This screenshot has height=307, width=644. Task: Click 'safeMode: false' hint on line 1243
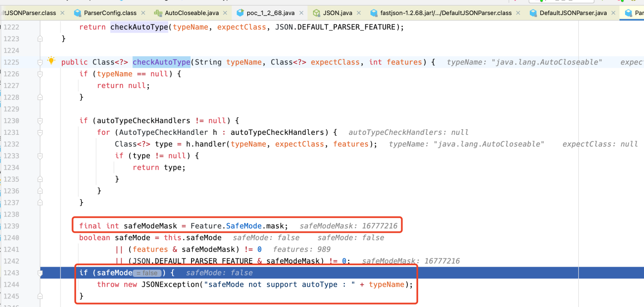coord(219,273)
